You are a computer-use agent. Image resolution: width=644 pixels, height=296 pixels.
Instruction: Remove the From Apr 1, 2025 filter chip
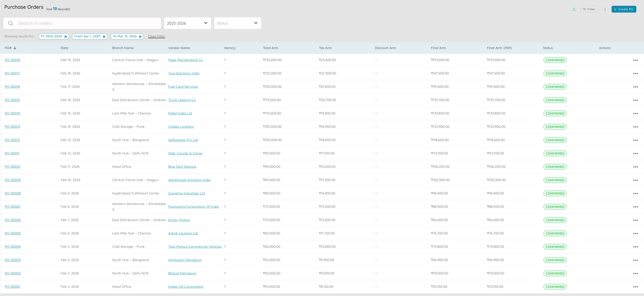104,36
